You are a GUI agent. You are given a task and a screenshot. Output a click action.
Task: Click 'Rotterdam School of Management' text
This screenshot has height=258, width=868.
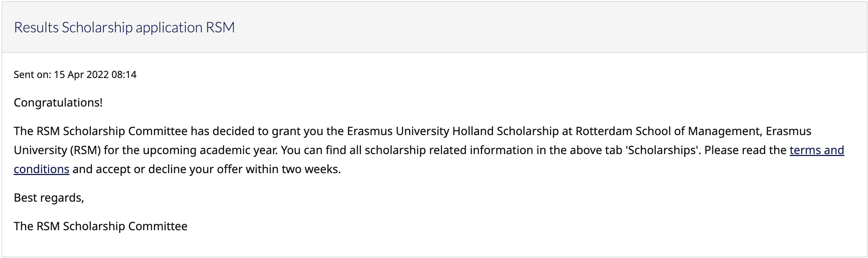pyautogui.click(x=669, y=131)
